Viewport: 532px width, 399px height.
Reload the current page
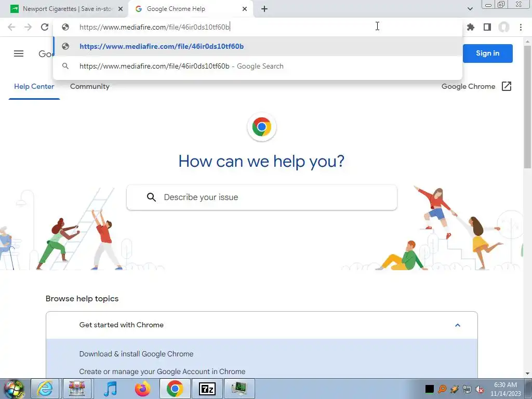coord(45,27)
